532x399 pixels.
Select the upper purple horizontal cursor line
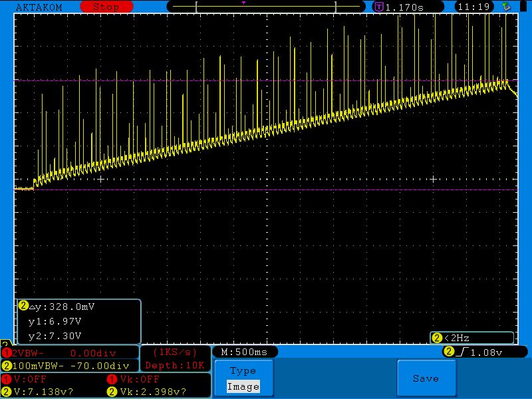tap(266, 80)
